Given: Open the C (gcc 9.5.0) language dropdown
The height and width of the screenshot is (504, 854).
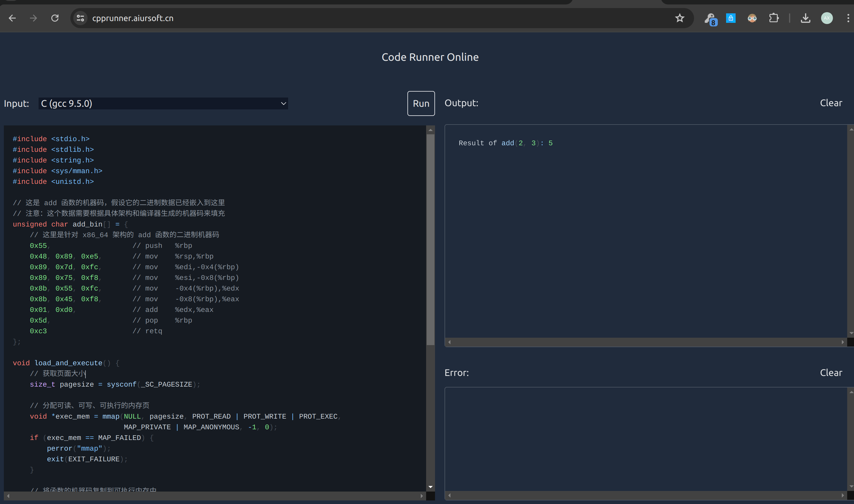Looking at the screenshot, I should point(163,103).
